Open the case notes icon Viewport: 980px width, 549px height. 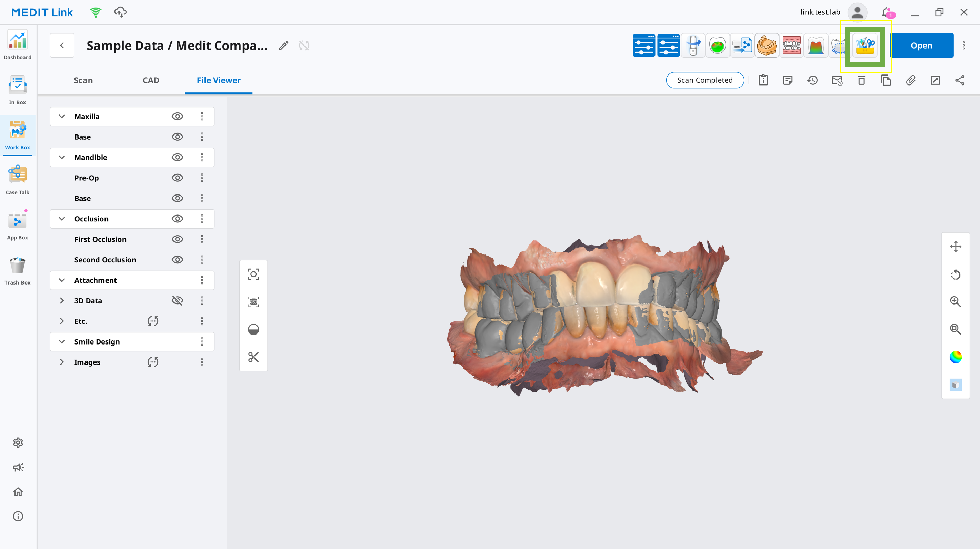click(788, 80)
